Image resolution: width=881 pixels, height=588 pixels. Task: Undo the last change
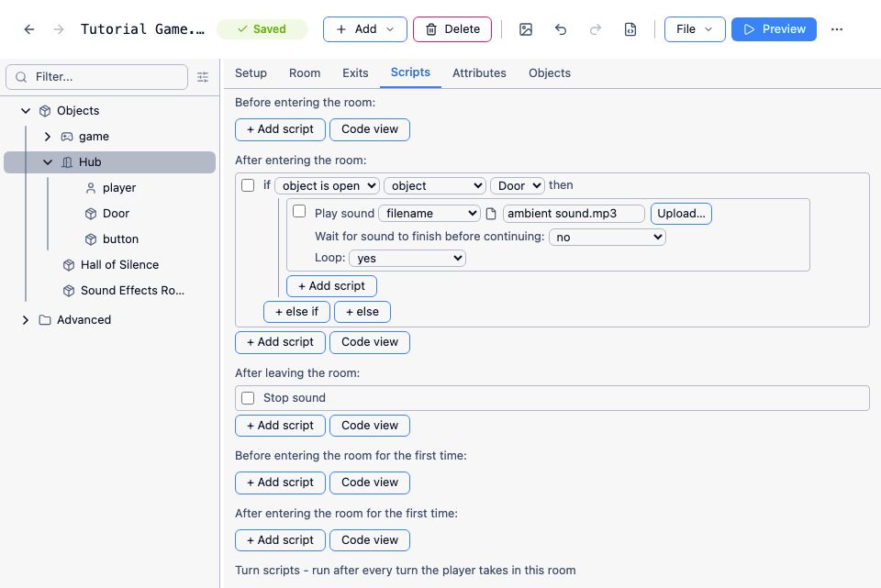point(561,29)
